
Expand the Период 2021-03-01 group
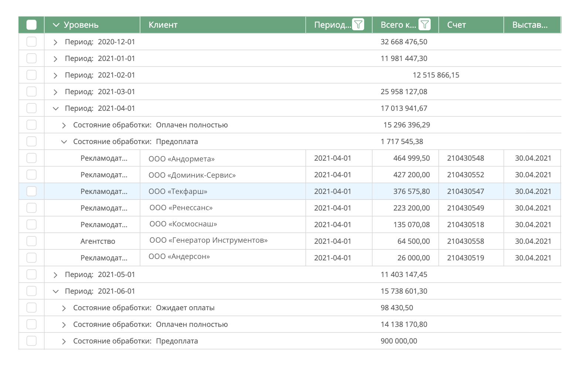pos(55,92)
